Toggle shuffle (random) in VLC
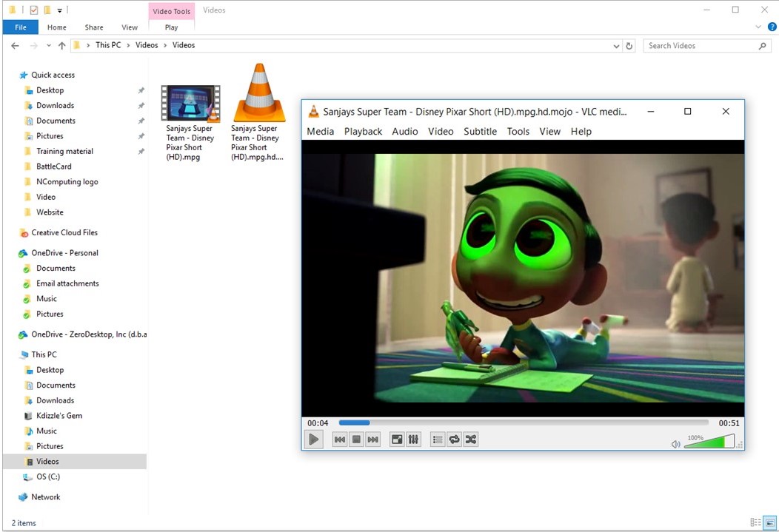Screen dimensions: 779x532 [470, 440]
